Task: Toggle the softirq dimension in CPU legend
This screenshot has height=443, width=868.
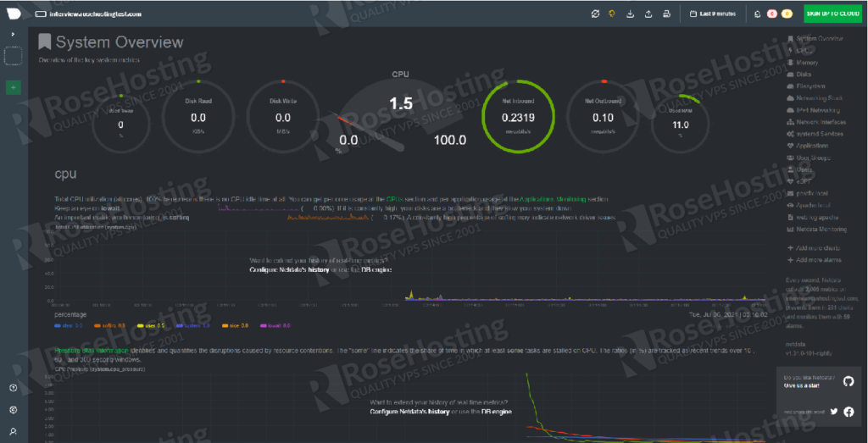Action: (x=109, y=326)
